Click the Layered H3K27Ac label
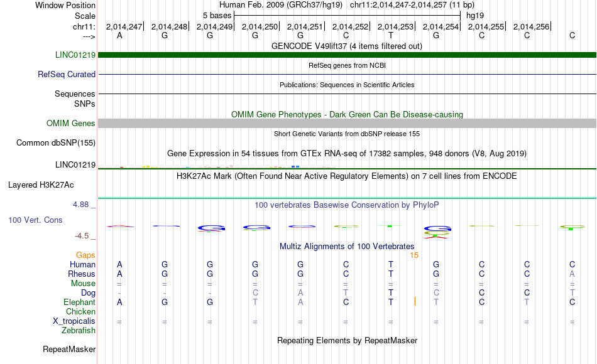This screenshot has width=597, height=364. pos(41,185)
